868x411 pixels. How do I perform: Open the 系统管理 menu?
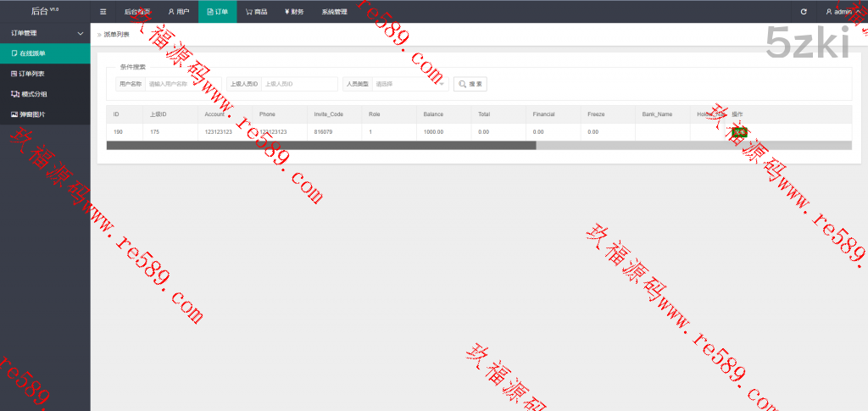click(334, 12)
